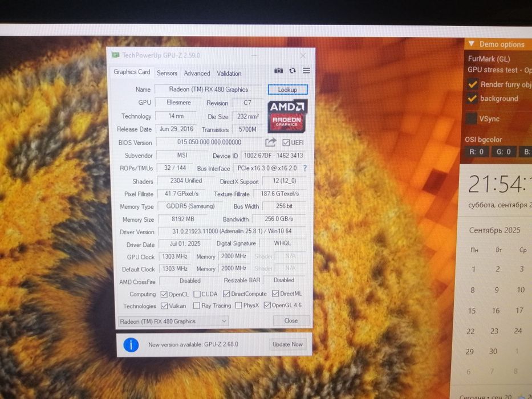Toggle the OpenGL 4.6 checkbox
Screen dimensions: 532x399
[267, 305]
